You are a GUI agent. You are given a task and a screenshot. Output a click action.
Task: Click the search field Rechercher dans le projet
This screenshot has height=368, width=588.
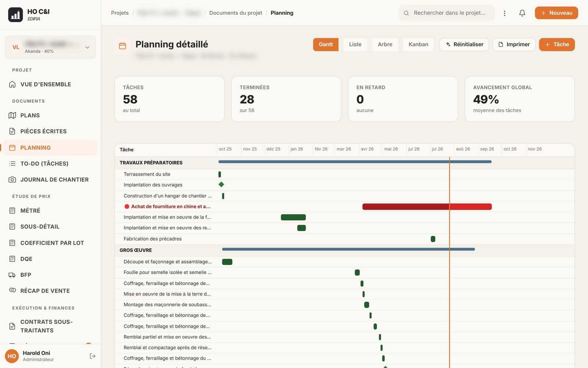point(447,13)
